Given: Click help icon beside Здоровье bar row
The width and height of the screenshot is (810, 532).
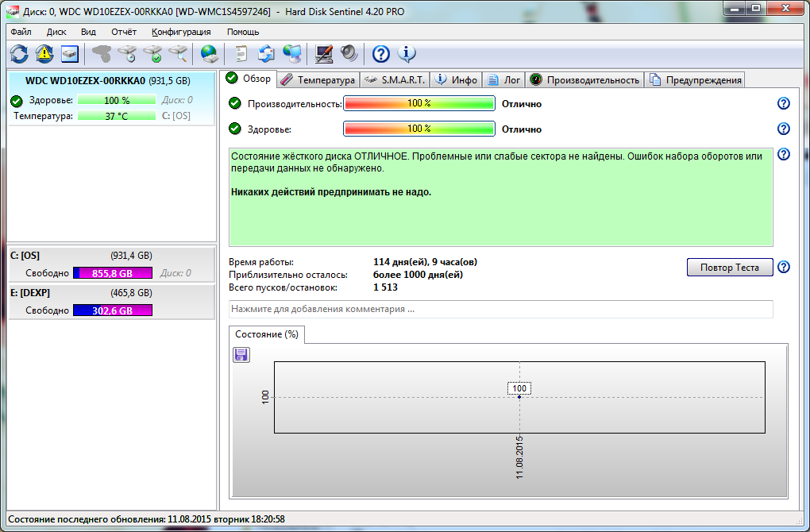Looking at the screenshot, I should click(784, 129).
